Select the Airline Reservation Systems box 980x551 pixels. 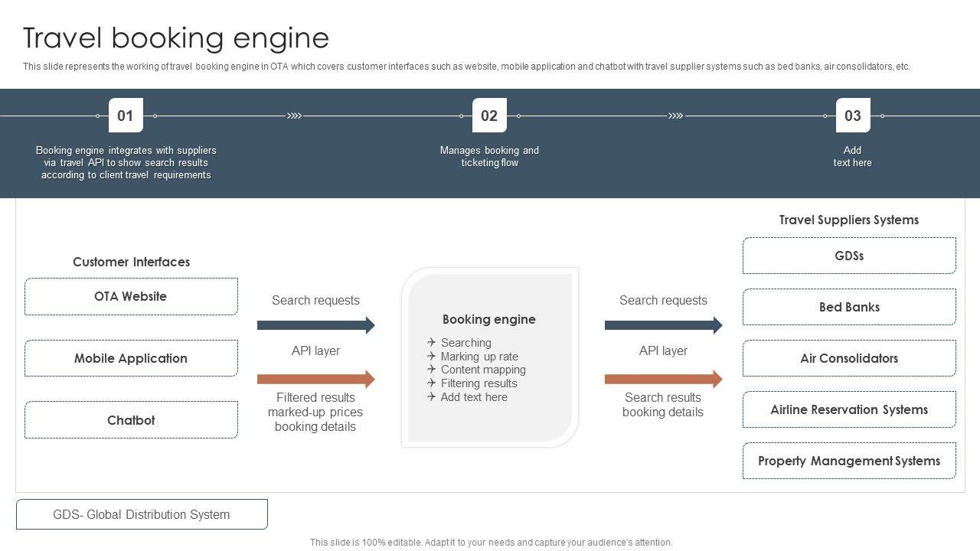(x=849, y=409)
